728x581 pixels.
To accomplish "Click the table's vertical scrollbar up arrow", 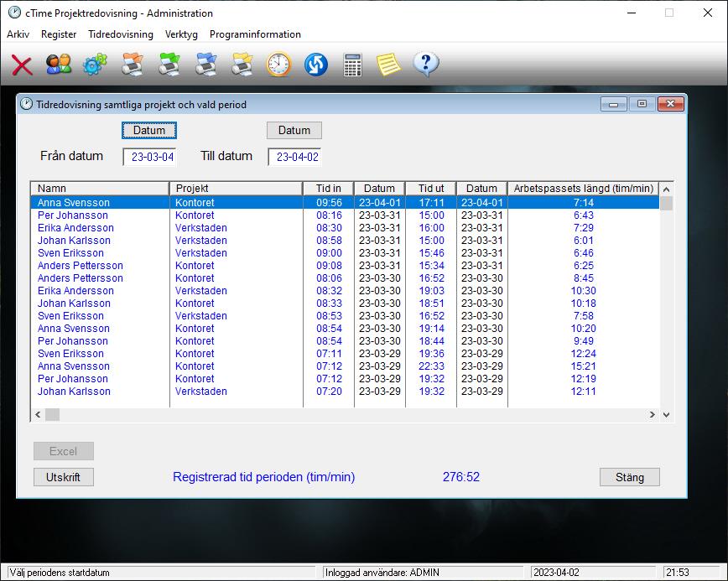I will point(666,189).
